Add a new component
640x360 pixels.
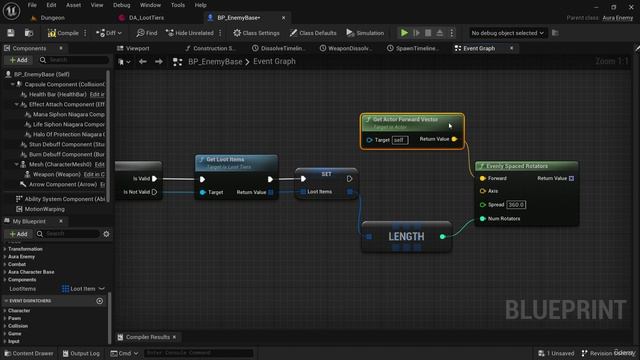(18, 60)
